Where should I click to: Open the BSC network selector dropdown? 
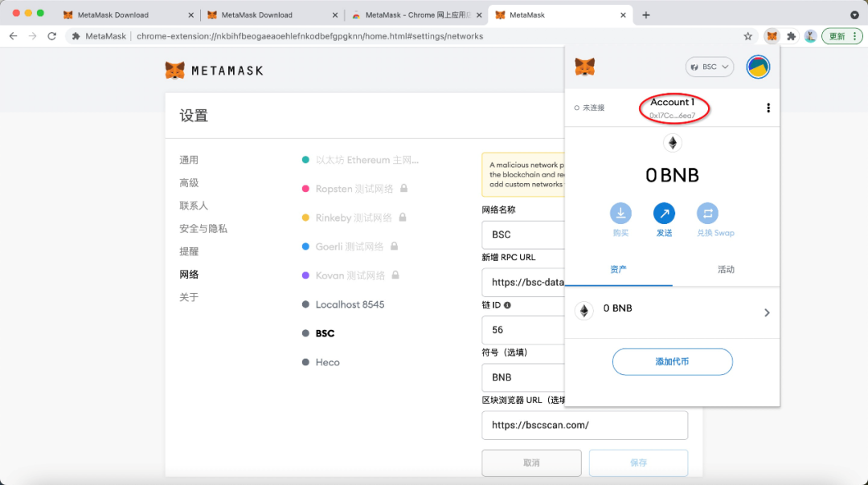tap(709, 67)
